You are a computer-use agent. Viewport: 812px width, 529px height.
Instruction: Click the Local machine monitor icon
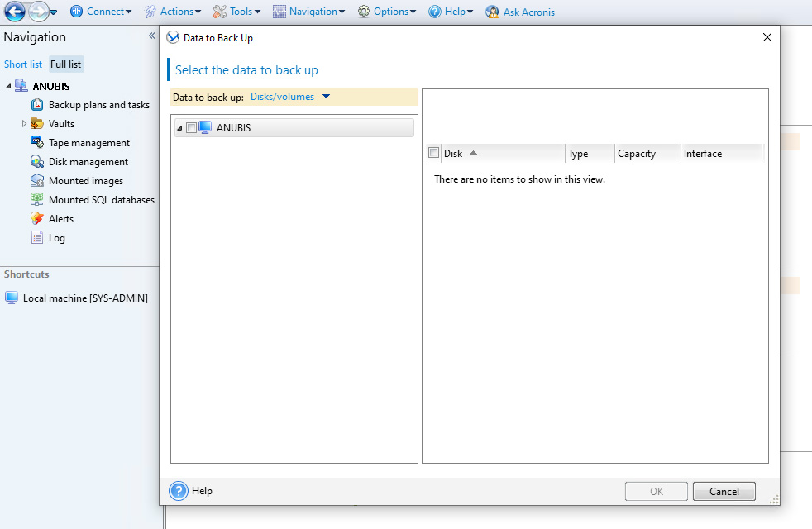pos(12,298)
